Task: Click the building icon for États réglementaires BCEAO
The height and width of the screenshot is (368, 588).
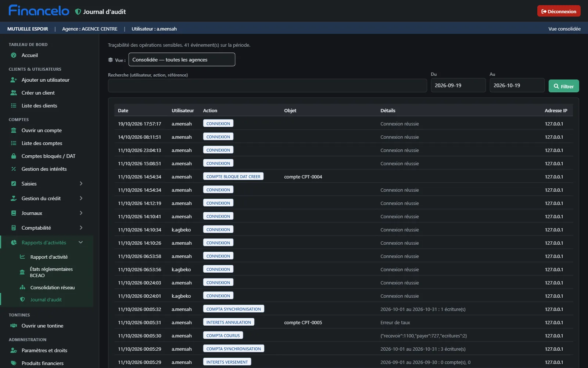Action: pyautogui.click(x=22, y=272)
